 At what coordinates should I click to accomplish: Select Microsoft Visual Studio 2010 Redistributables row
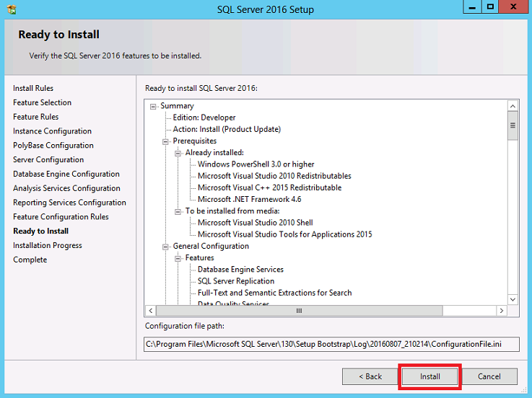click(274, 176)
